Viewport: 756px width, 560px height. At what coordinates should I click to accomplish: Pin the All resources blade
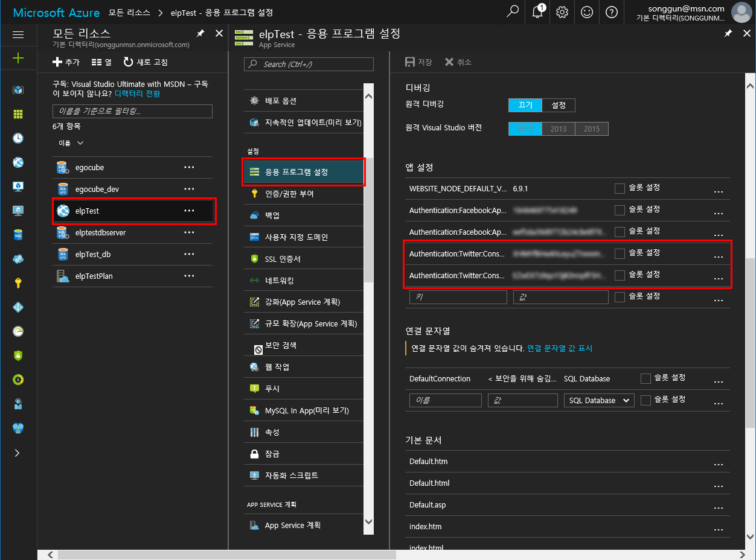[200, 34]
